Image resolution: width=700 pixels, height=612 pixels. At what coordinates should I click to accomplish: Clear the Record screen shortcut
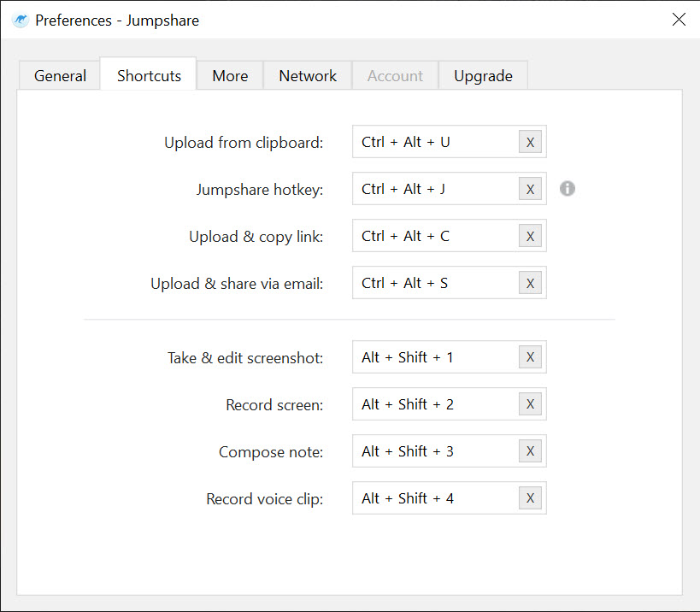pyautogui.click(x=530, y=404)
